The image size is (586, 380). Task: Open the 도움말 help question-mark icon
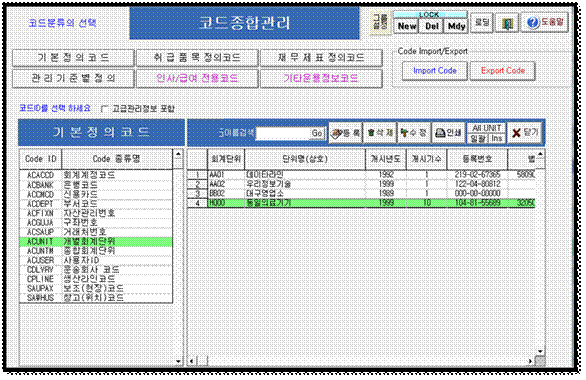pos(545,22)
